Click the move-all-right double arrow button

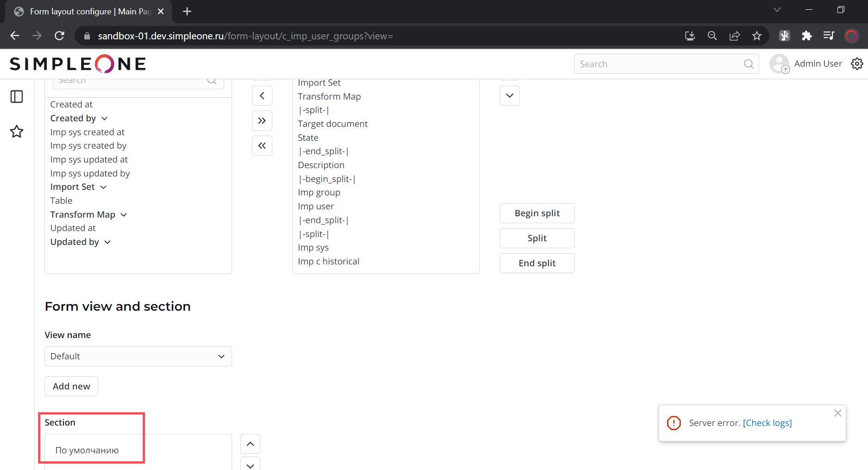click(x=262, y=121)
